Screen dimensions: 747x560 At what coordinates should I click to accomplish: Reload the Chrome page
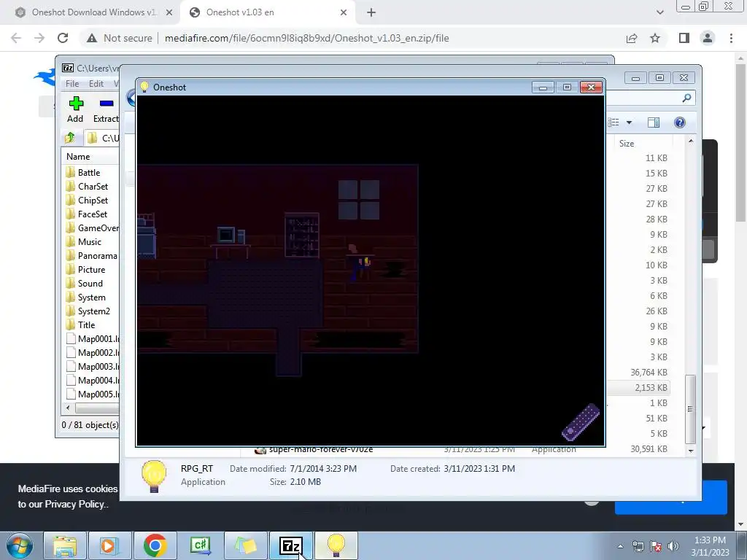63,38
